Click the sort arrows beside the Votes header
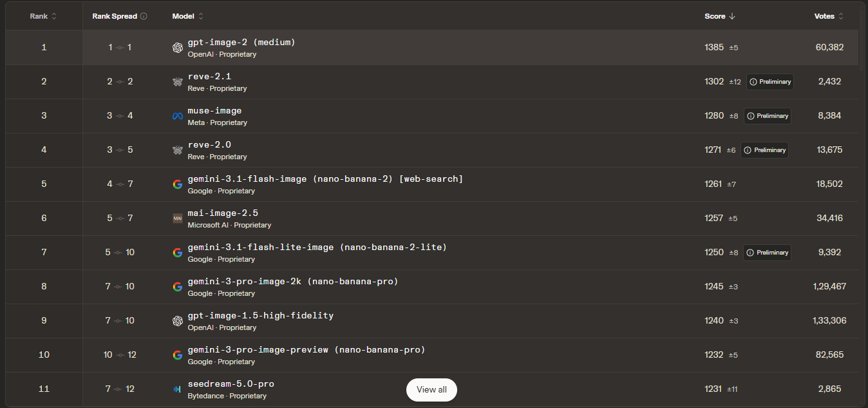Viewport: 868px width, 408px height. [840, 16]
